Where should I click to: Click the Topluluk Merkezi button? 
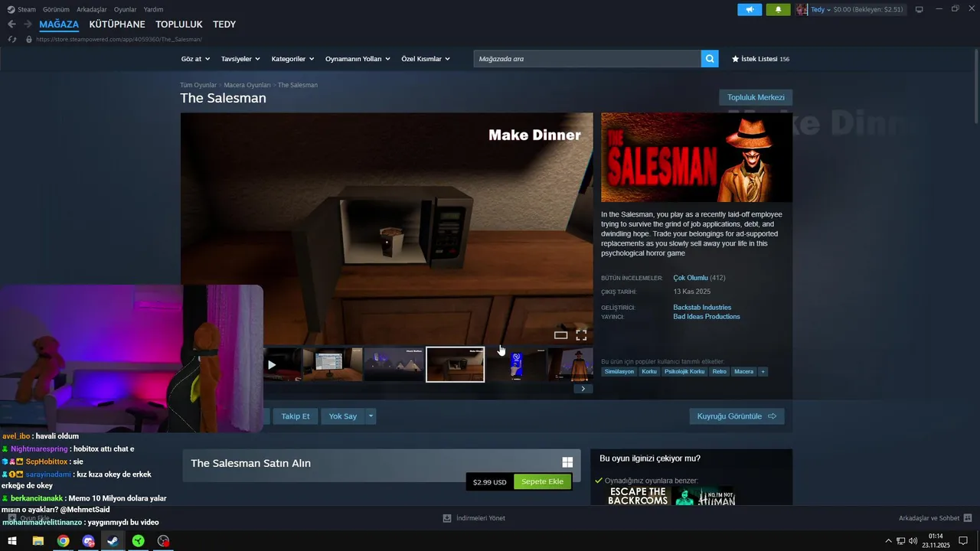click(756, 97)
